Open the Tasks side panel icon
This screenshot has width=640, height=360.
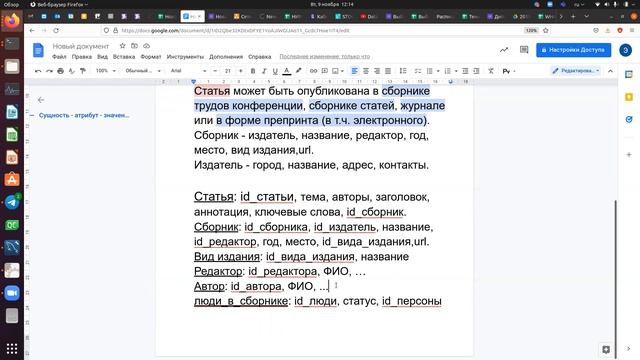tap(629, 119)
